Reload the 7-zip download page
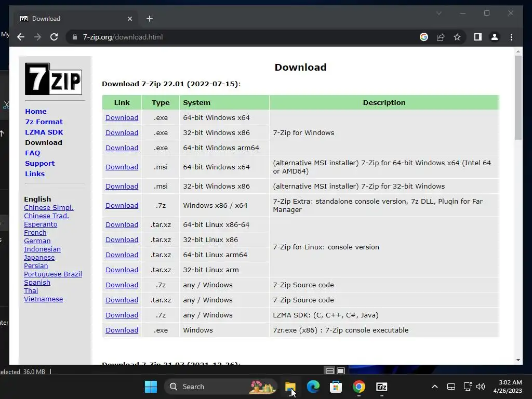The width and height of the screenshot is (532, 399). click(54, 37)
